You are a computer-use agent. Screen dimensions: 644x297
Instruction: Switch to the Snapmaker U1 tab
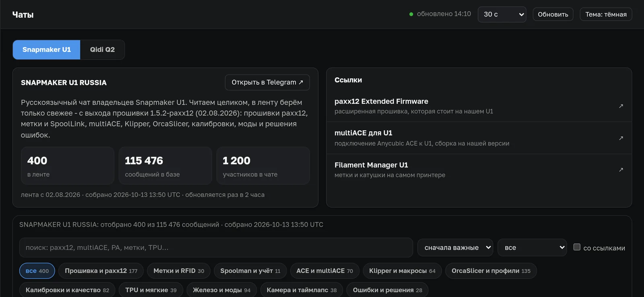click(x=47, y=50)
